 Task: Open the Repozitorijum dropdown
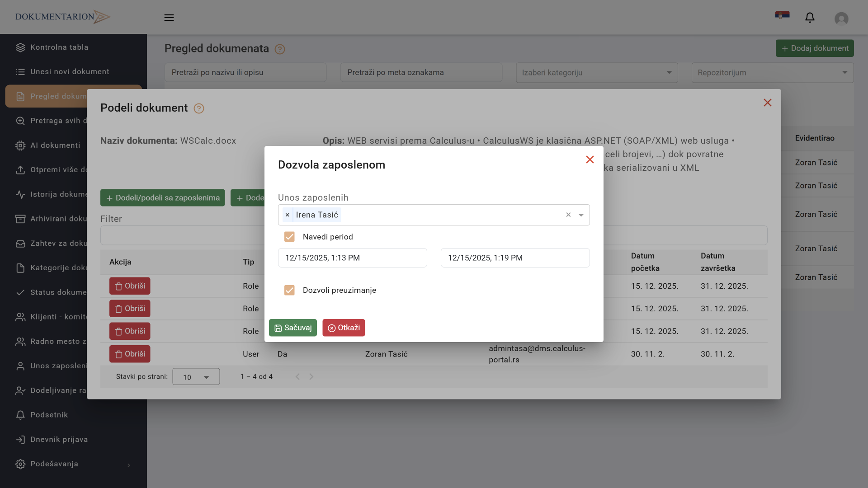click(772, 73)
